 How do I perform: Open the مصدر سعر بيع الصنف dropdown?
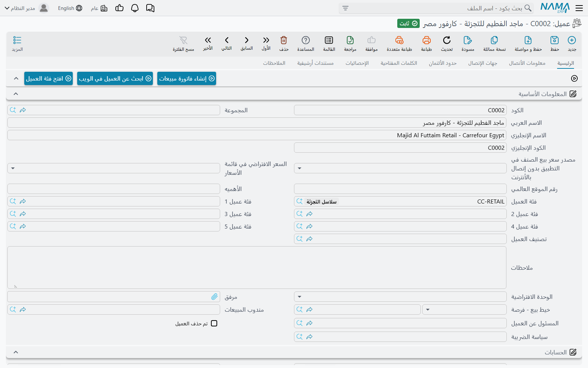tap(300, 168)
